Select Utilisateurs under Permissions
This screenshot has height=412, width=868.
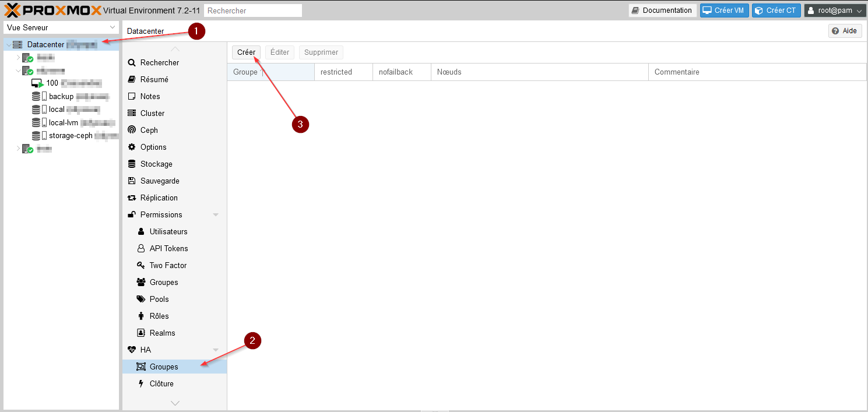(x=168, y=231)
